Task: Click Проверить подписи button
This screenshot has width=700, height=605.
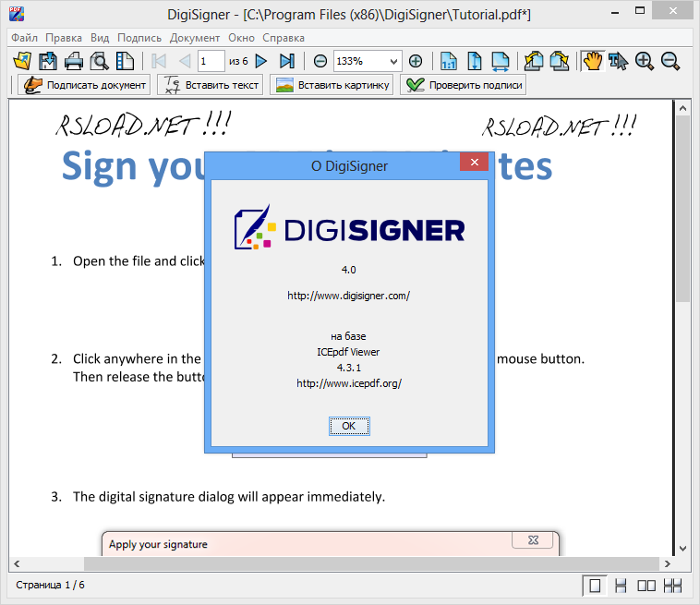Action: point(463,85)
